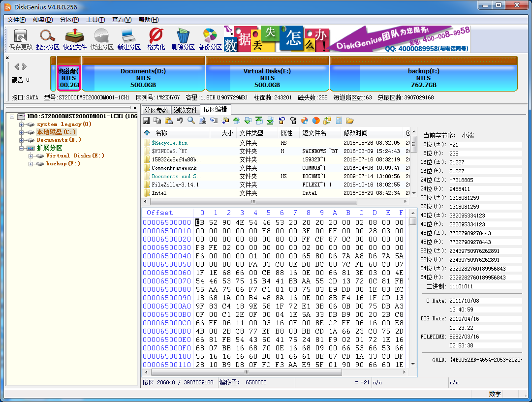Click the 修改时间 column header
The height and width of the screenshot is (402, 532).
[355, 133]
